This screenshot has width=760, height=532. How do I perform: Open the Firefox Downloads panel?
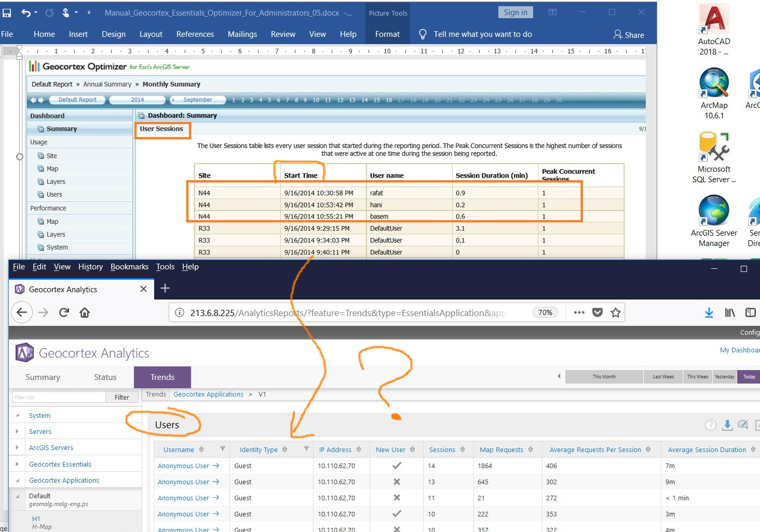click(x=709, y=312)
